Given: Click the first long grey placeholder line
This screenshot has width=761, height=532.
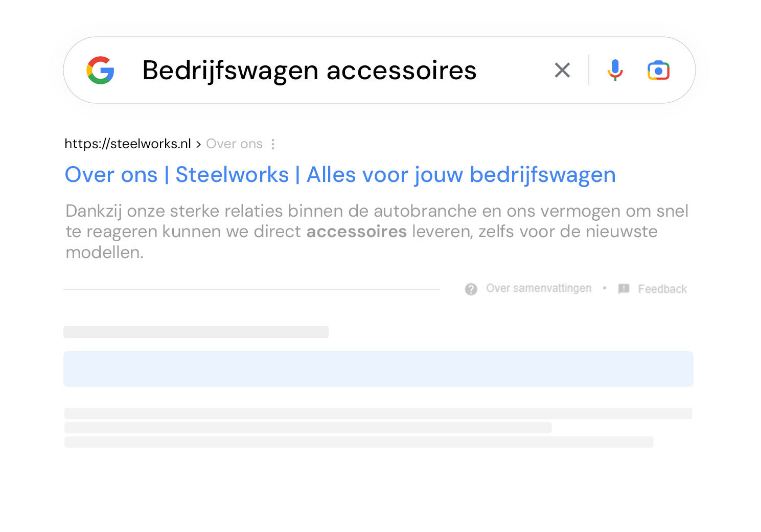Looking at the screenshot, I should (x=378, y=413).
